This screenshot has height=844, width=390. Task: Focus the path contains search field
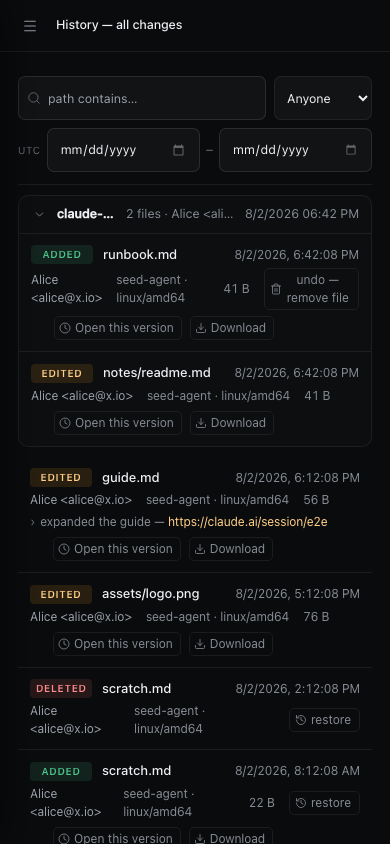click(x=142, y=98)
